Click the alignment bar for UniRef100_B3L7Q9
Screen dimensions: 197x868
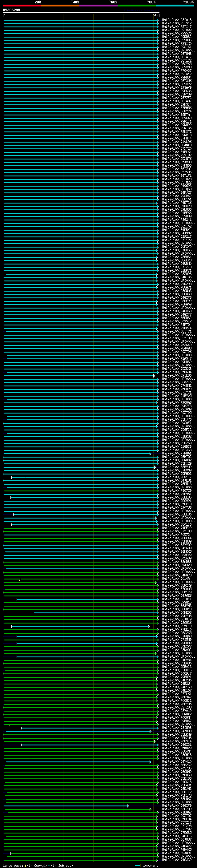[x=78, y=809]
